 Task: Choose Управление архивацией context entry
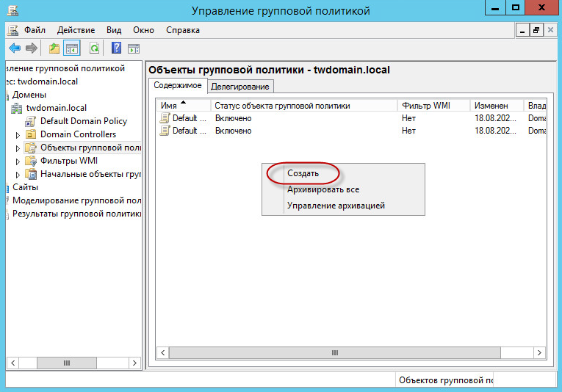(x=336, y=206)
